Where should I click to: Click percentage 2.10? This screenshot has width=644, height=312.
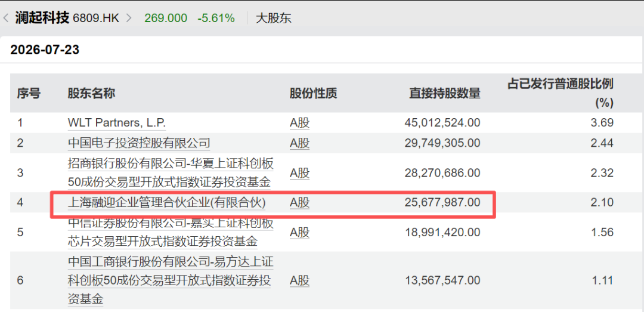pos(602,203)
